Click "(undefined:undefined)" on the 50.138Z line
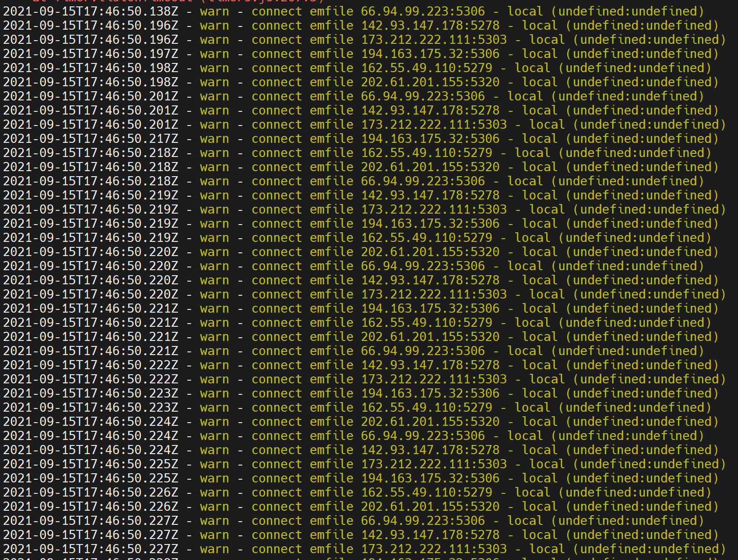Viewport: 738px width, 560px height. pyautogui.click(x=628, y=11)
